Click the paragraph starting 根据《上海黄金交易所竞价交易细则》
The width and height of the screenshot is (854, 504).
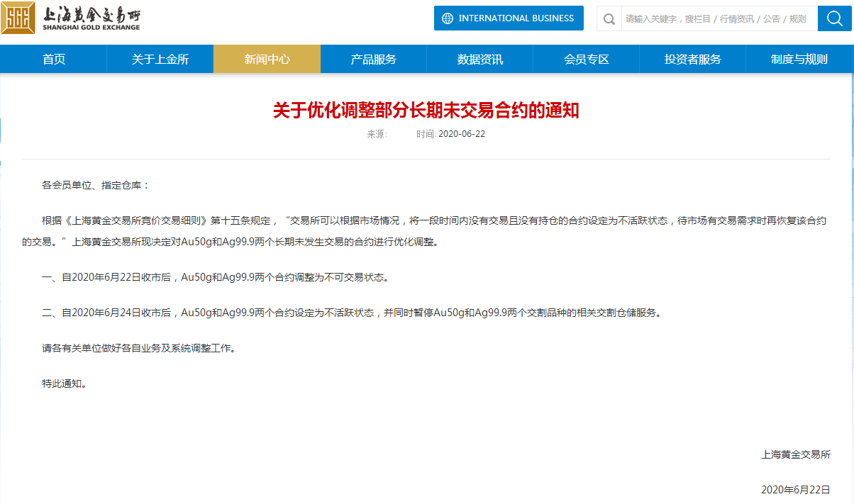(425, 231)
